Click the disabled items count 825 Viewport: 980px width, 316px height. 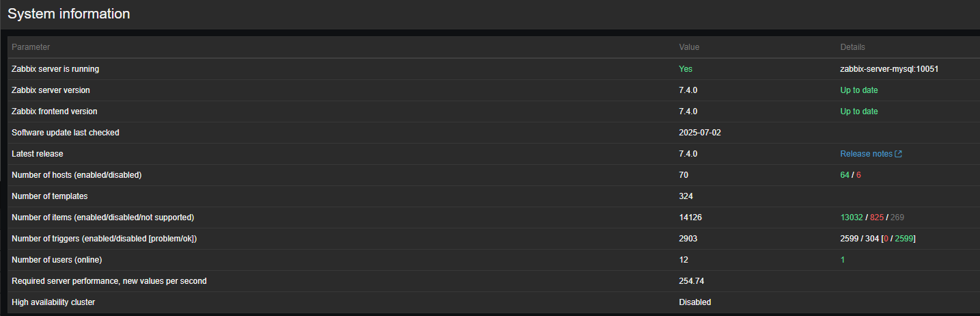point(877,218)
